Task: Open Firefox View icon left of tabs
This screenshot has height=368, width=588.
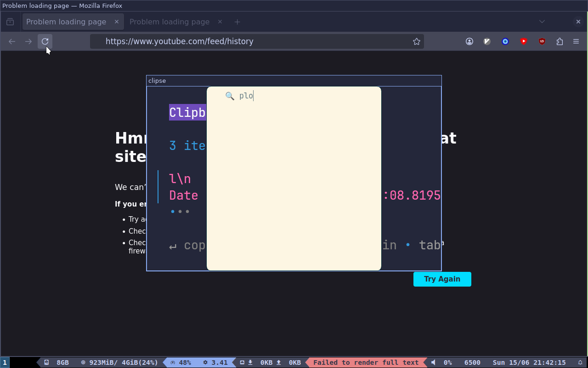Action: click(10, 22)
